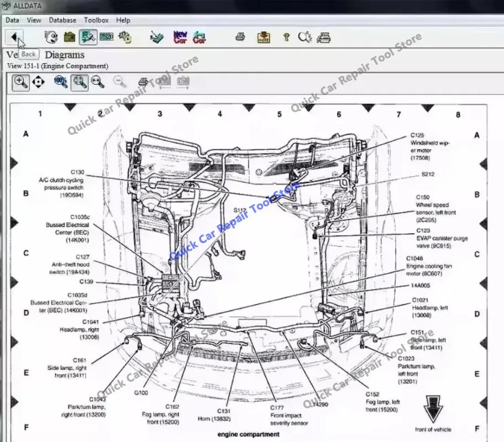Open the Database menu
The height and width of the screenshot is (442, 504).
point(62,20)
